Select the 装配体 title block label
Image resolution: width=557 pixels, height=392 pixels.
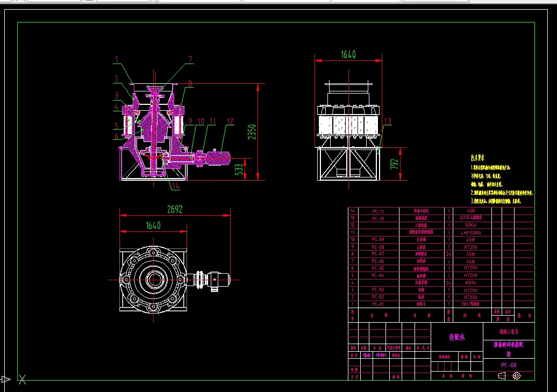[x=457, y=337]
